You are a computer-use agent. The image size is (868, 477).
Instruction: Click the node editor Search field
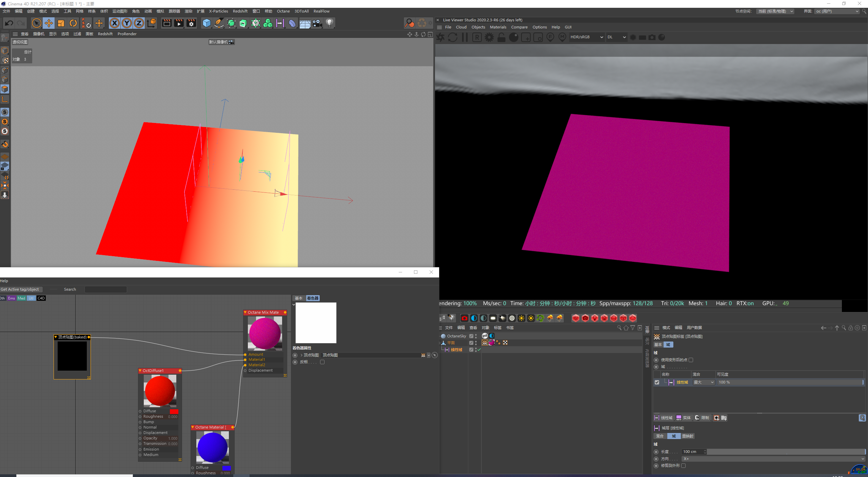tap(105, 289)
